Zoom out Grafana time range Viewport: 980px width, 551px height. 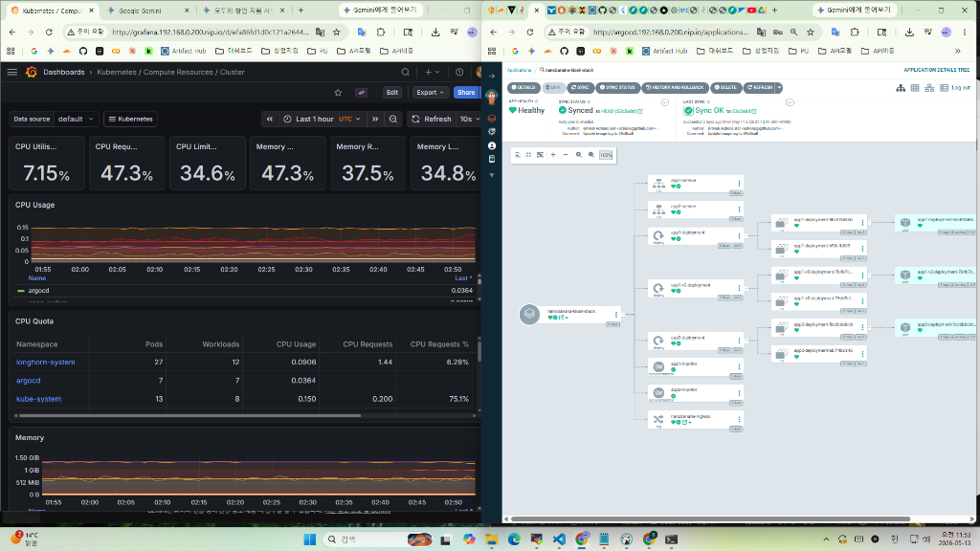coord(393,119)
